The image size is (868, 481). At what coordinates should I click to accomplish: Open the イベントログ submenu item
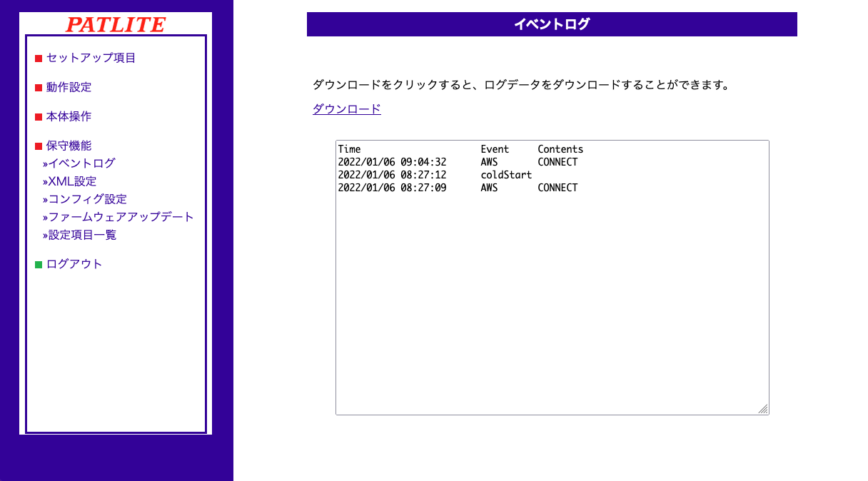coord(81,163)
